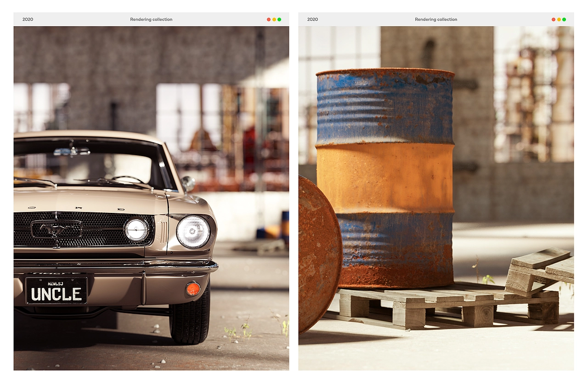The width and height of the screenshot is (588, 384).
Task: Open the rusty barrel render image
Action: tap(436, 198)
